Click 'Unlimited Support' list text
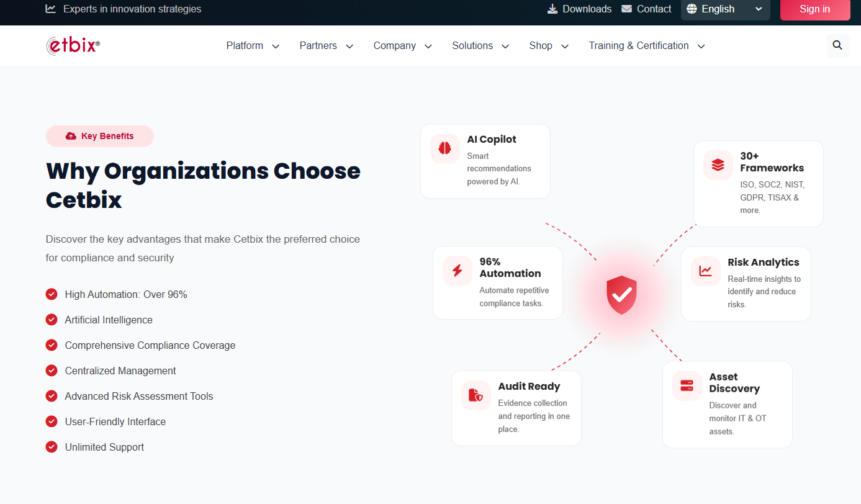This screenshot has width=861, height=504. [104, 447]
